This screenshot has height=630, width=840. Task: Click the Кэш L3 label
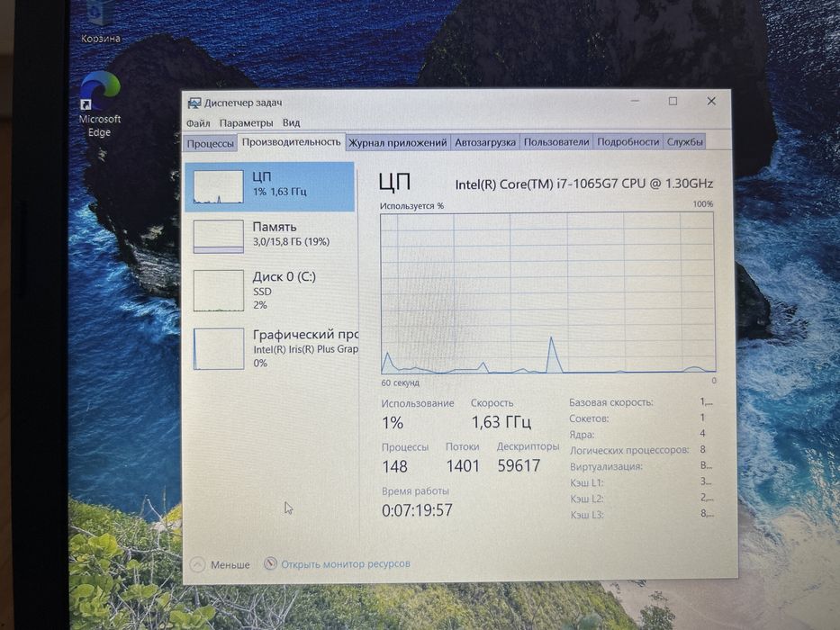click(587, 515)
